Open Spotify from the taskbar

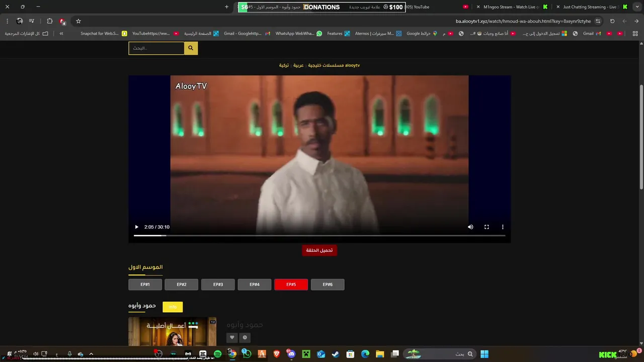click(x=217, y=354)
